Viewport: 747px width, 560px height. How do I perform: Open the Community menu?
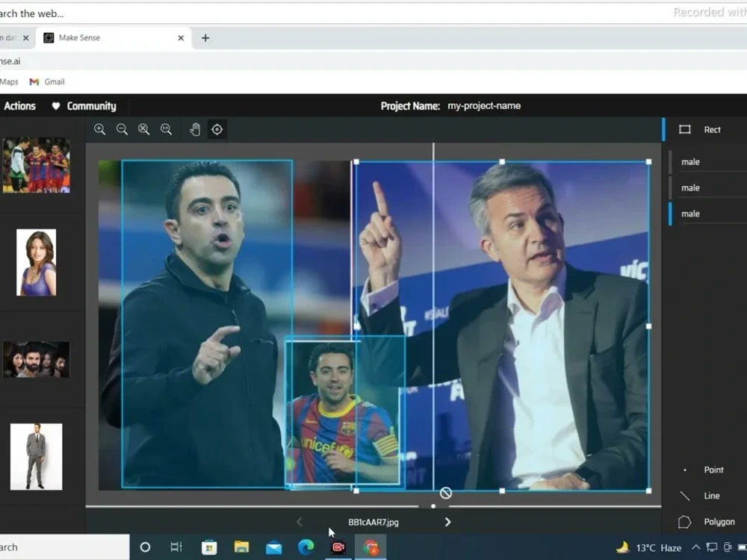click(x=91, y=105)
